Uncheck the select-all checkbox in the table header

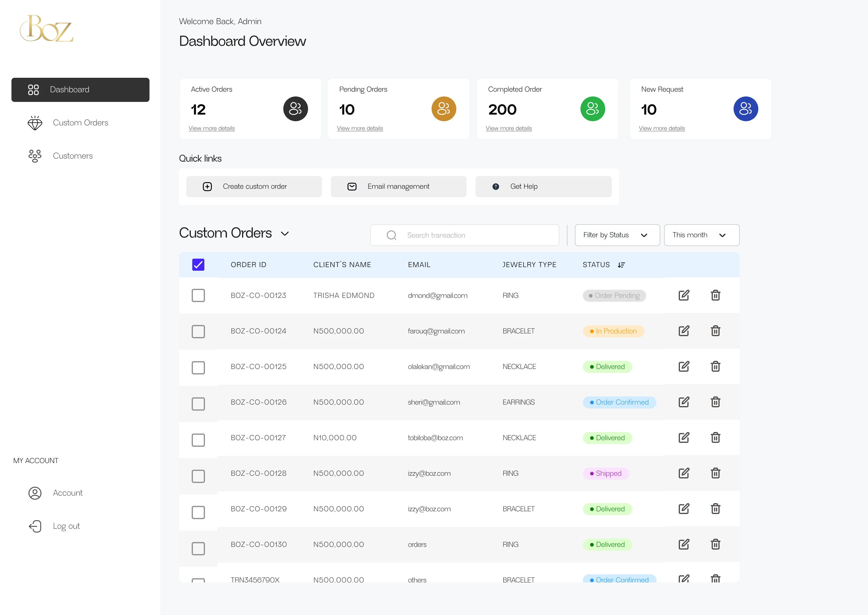(x=198, y=265)
